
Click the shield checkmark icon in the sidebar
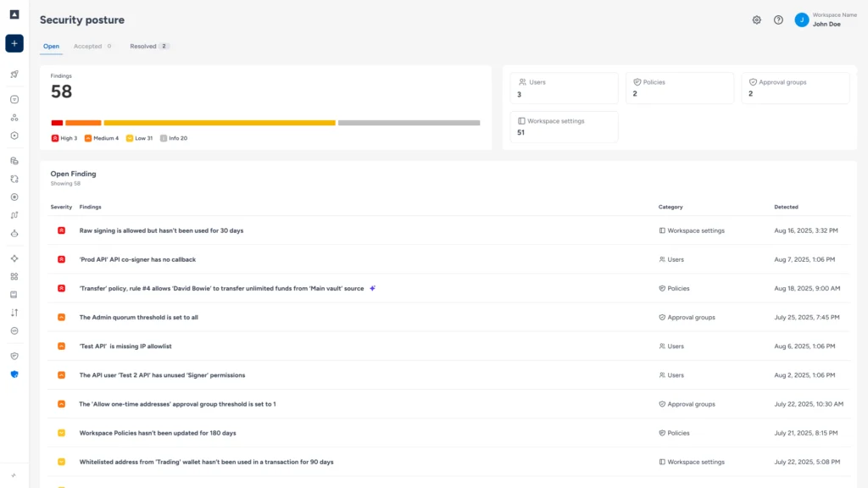click(14, 354)
